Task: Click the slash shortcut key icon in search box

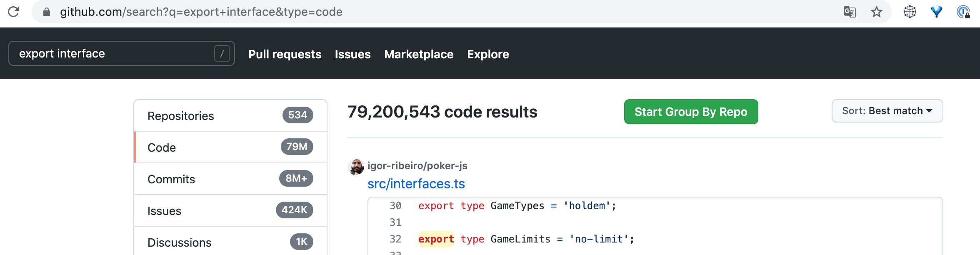Action: click(222, 53)
